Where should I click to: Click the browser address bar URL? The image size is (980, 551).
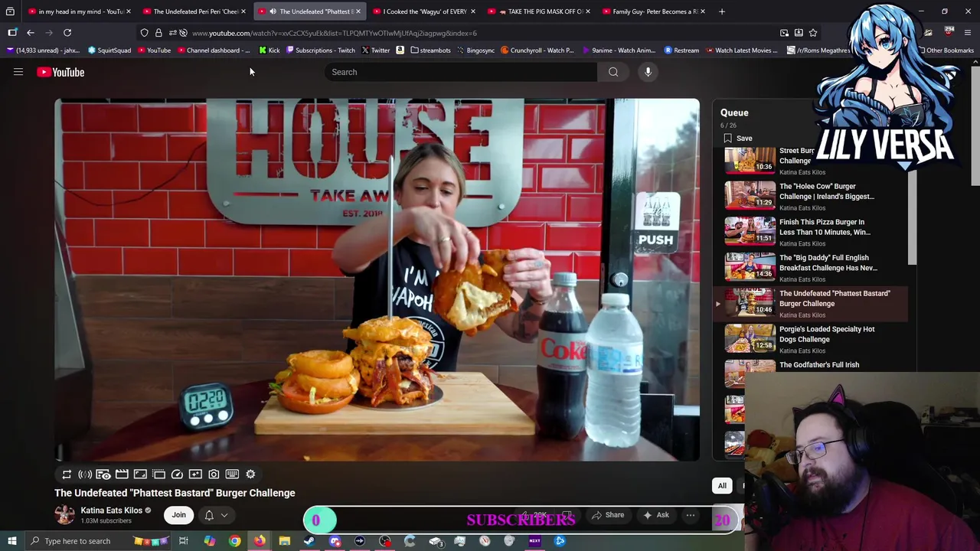335,33
